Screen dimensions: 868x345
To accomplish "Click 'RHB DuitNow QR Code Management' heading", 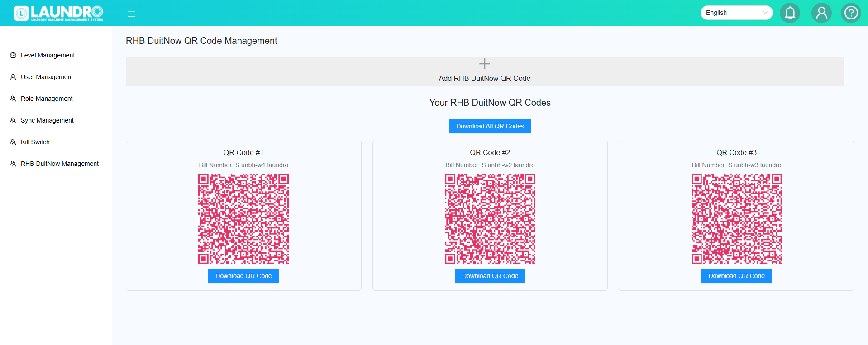I will tap(201, 41).
